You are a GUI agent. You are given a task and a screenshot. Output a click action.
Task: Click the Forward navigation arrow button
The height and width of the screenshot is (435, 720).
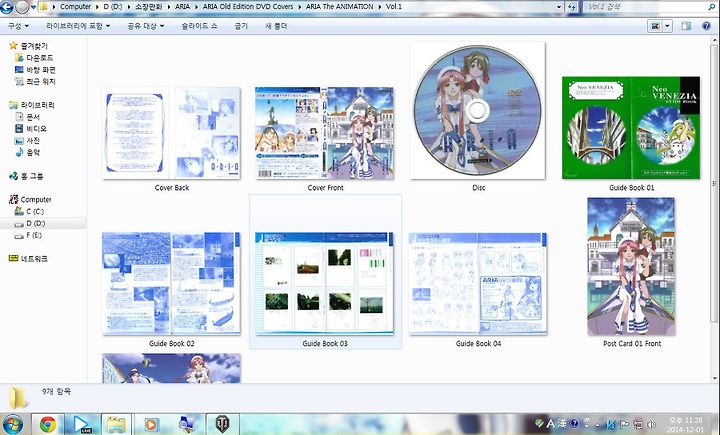coord(22,7)
